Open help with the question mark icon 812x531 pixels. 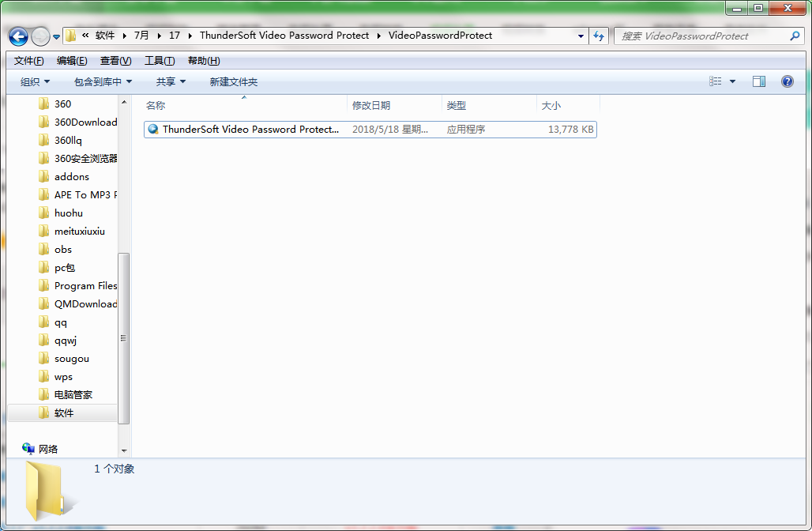pos(788,81)
